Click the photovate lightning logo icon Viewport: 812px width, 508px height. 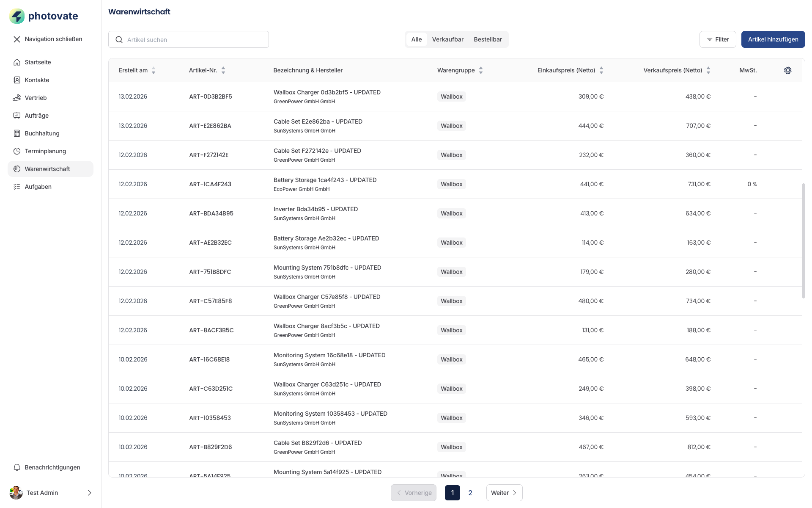pyautogui.click(x=17, y=16)
